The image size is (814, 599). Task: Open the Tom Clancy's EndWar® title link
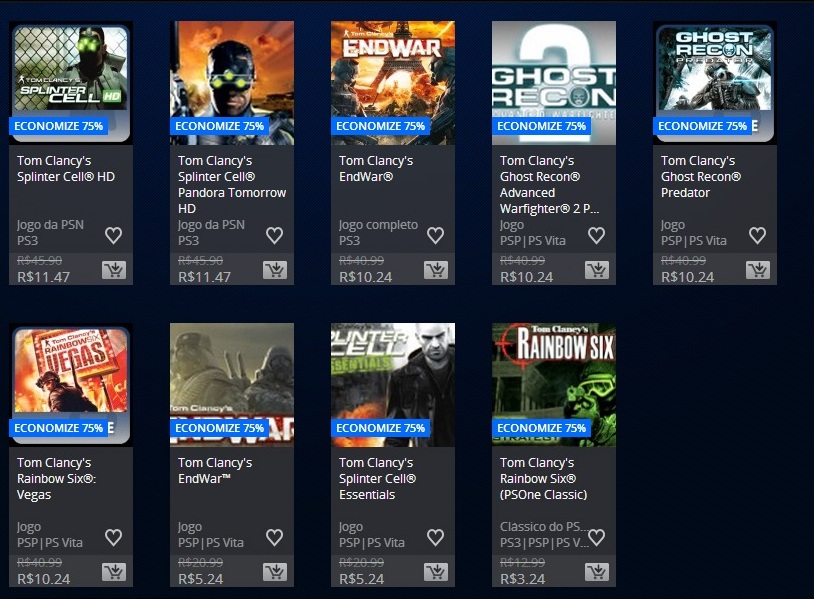(376, 169)
